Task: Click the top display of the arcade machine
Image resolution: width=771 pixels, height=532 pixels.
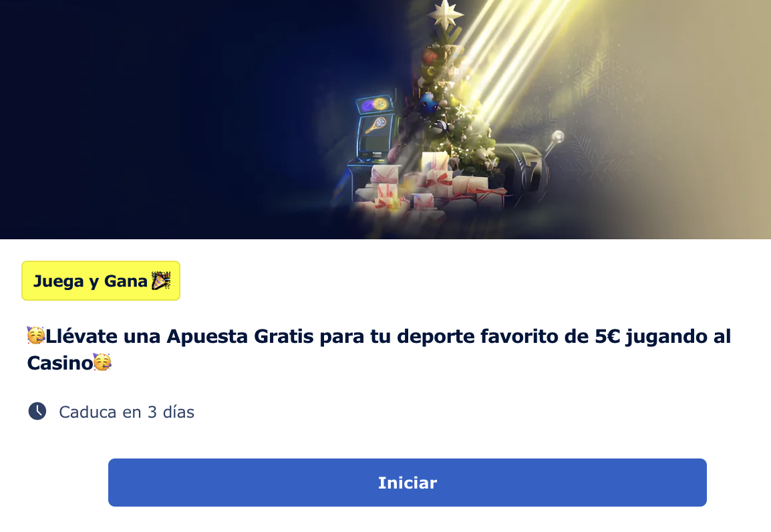Action: click(375, 105)
